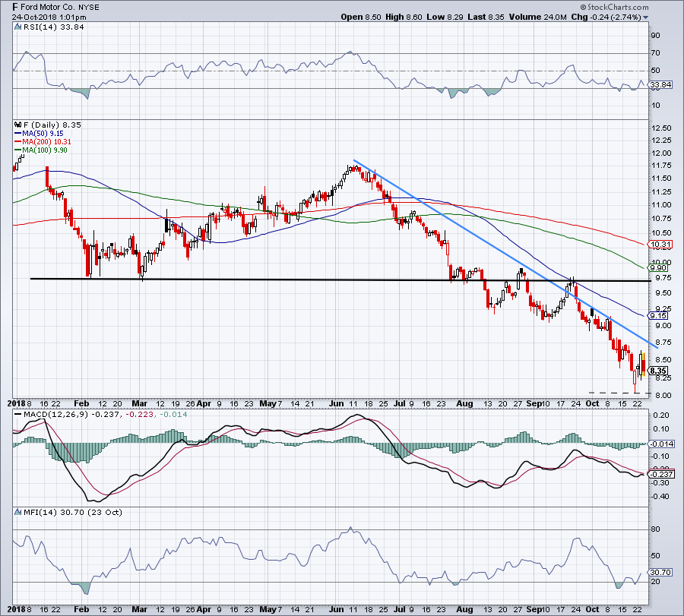Click 'Aug' on the date axis above MACD panel

click(x=464, y=403)
